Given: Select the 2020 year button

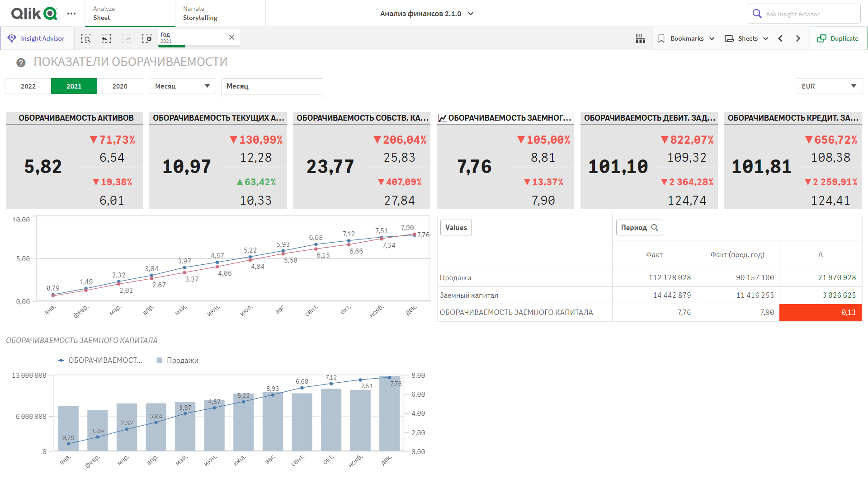Looking at the screenshot, I should pyautogui.click(x=120, y=86).
